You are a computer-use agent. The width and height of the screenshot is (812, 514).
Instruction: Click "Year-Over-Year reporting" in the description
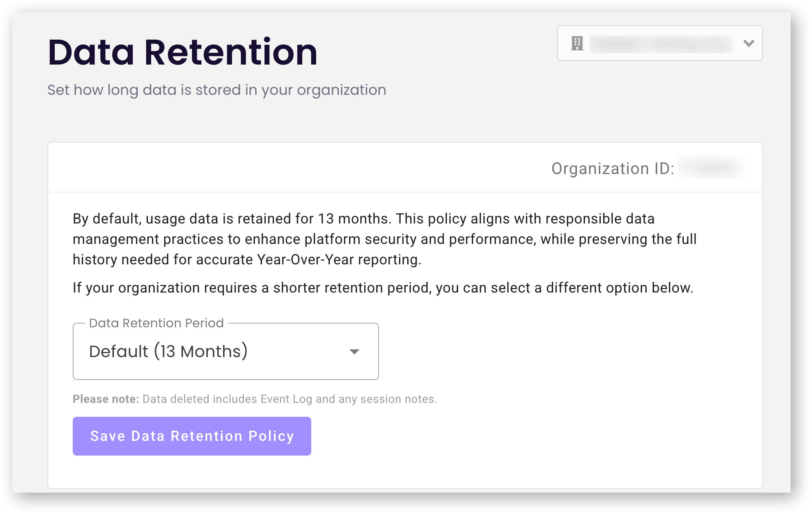point(338,260)
